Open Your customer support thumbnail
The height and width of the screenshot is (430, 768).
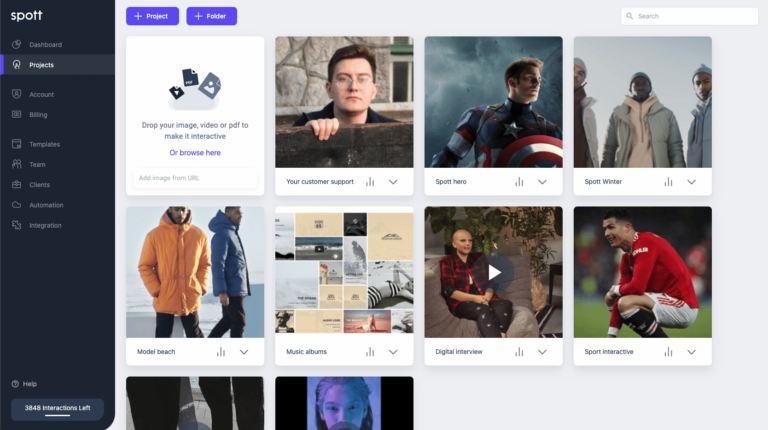344,102
